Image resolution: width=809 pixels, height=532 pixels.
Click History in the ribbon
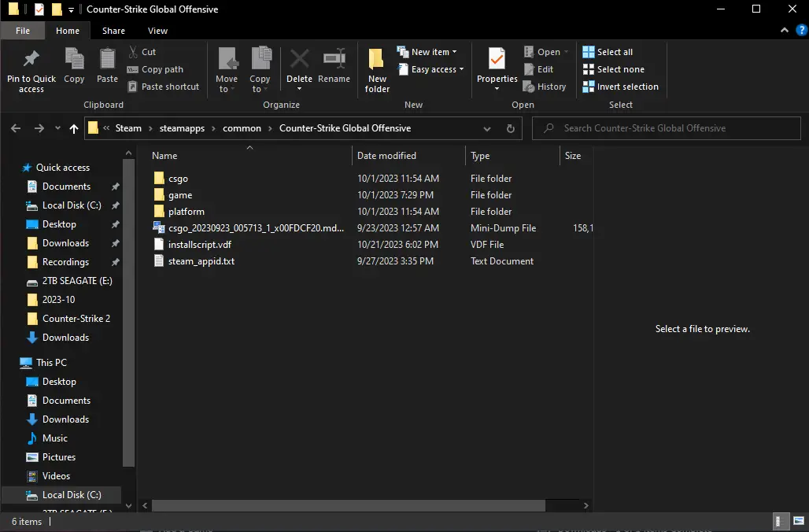click(545, 87)
